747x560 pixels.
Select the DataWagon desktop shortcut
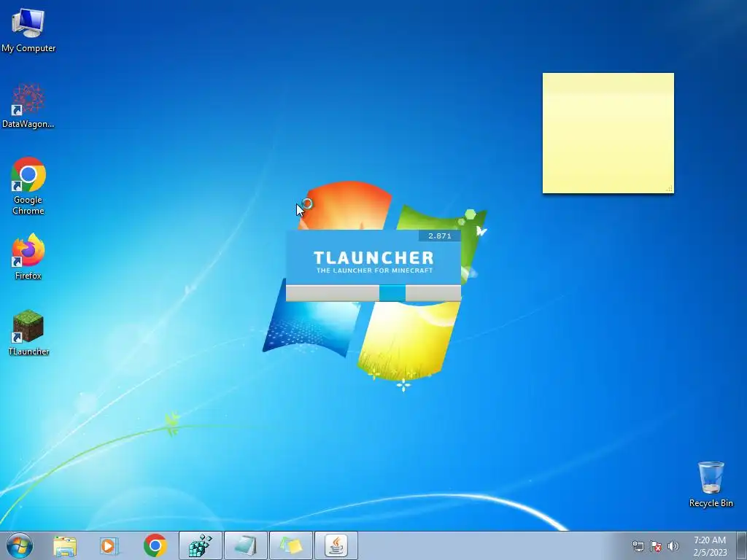point(28,106)
